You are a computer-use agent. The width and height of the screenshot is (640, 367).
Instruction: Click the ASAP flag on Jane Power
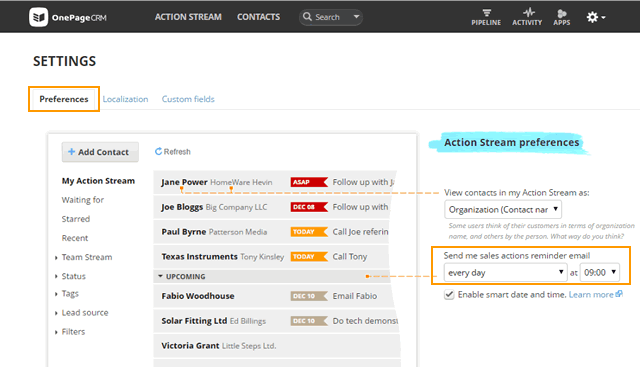point(309,182)
